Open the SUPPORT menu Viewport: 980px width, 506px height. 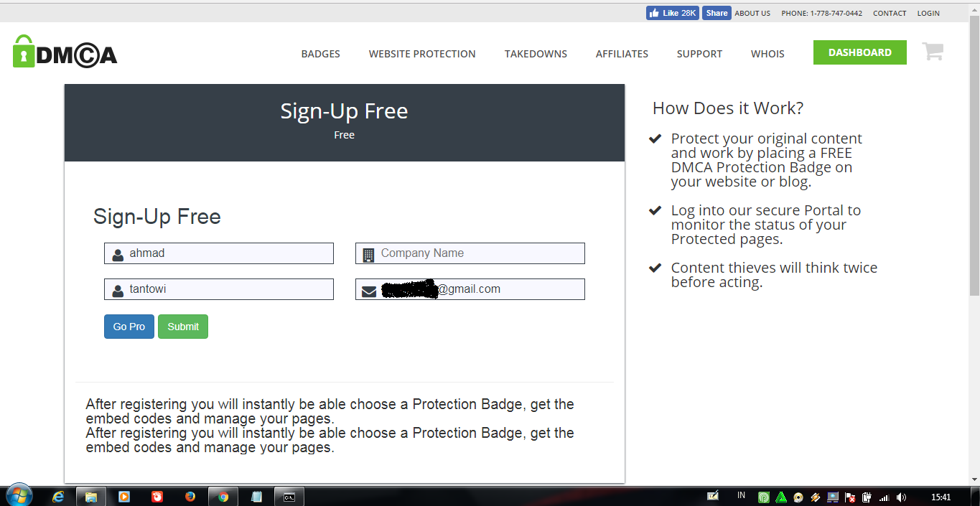click(699, 54)
